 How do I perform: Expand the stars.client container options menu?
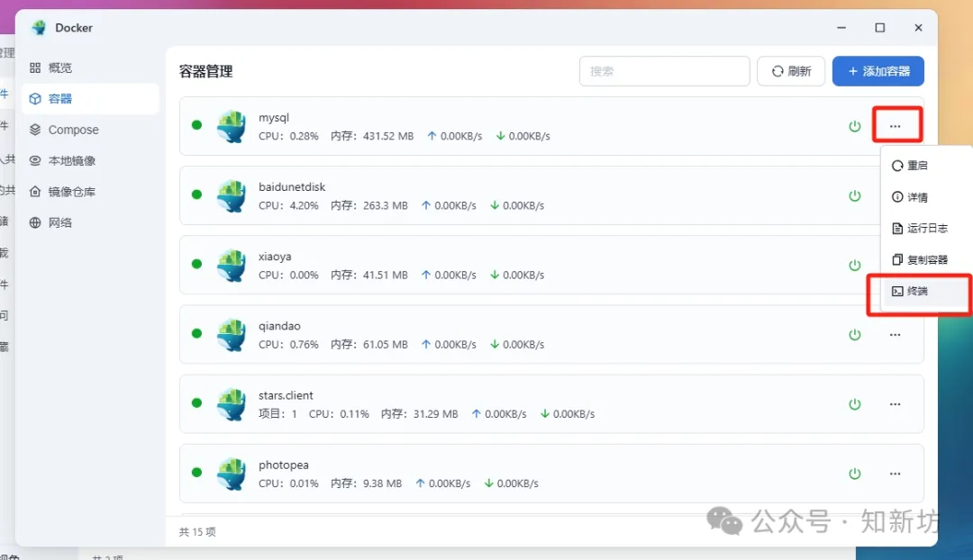click(896, 404)
